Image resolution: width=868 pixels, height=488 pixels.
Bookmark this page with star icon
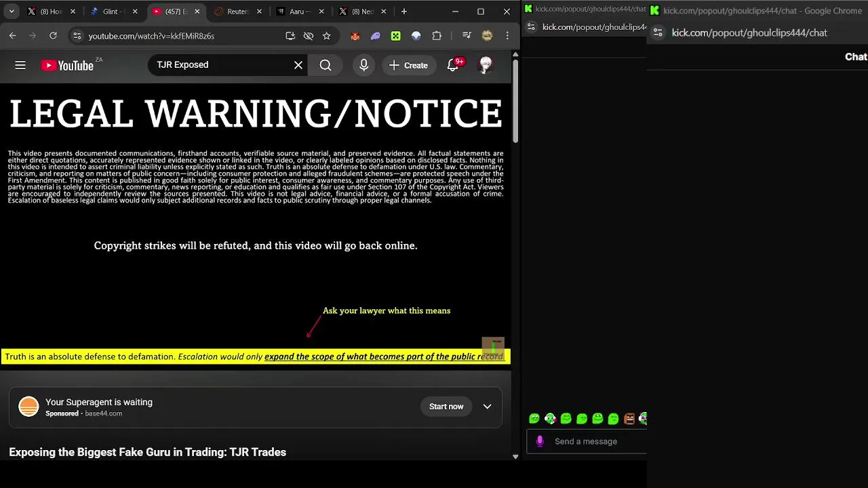coord(326,36)
